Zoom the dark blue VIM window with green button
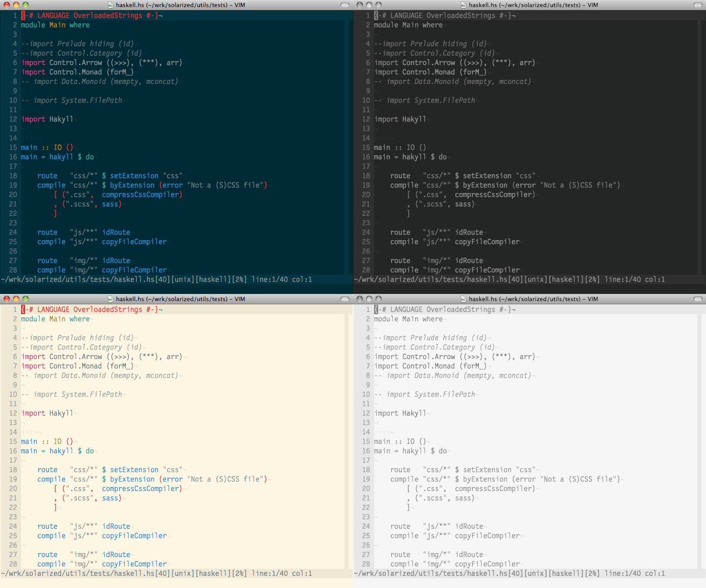This screenshot has height=588, width=706. click(26, 5)
